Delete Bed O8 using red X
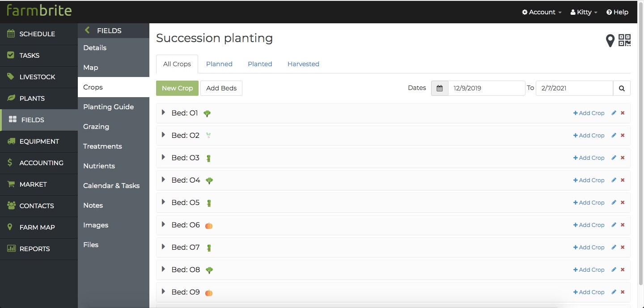Viewport: 644px width, 308px height. 623,270
